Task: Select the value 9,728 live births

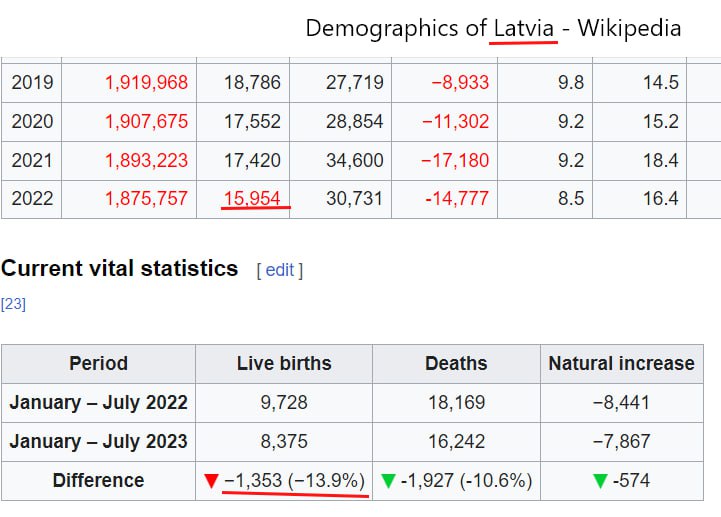Action: [x=284, y=402]
